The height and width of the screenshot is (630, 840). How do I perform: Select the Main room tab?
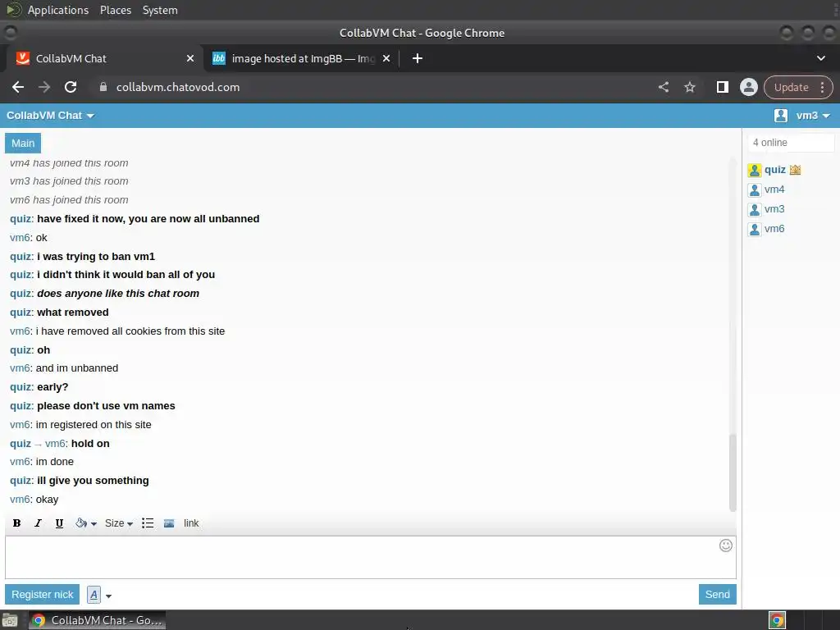(x=23, y=143)
